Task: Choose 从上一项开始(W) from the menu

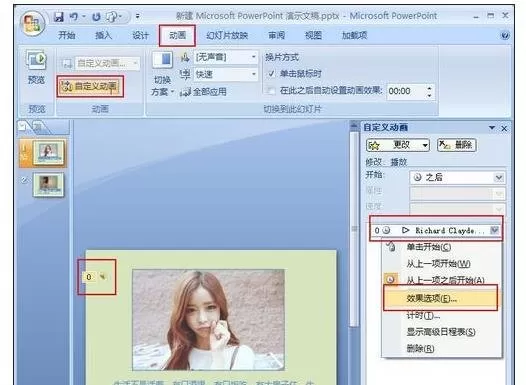Action: click(x=442, y=264)
